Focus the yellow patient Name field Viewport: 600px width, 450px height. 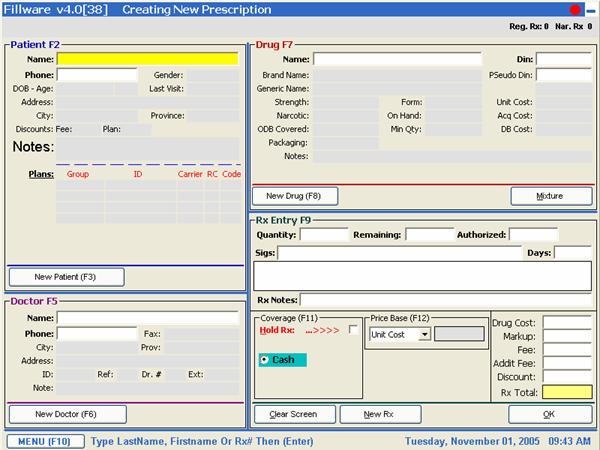[148, 59]
